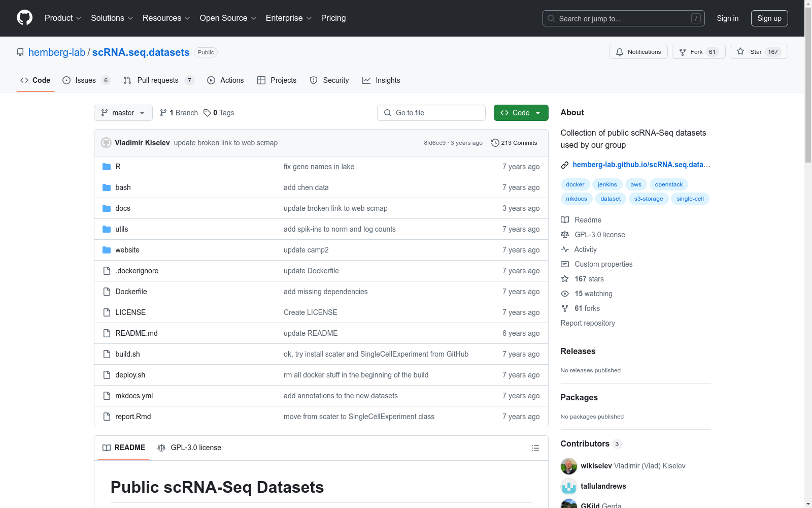Image resolution: width=812 pixels, height=508 pixels.
Task: Click the .dockerignore file icon
Action: click(107, 271)
